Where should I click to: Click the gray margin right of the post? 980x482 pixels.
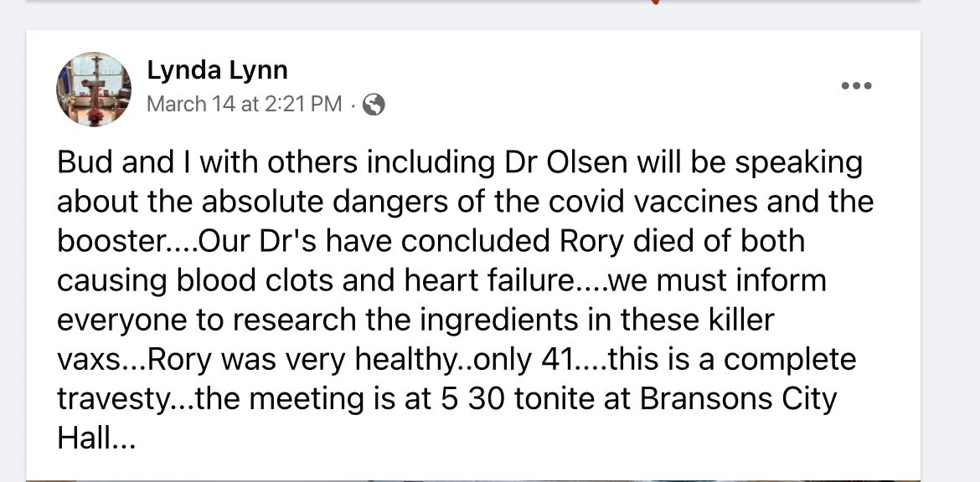tap(950, 249)
